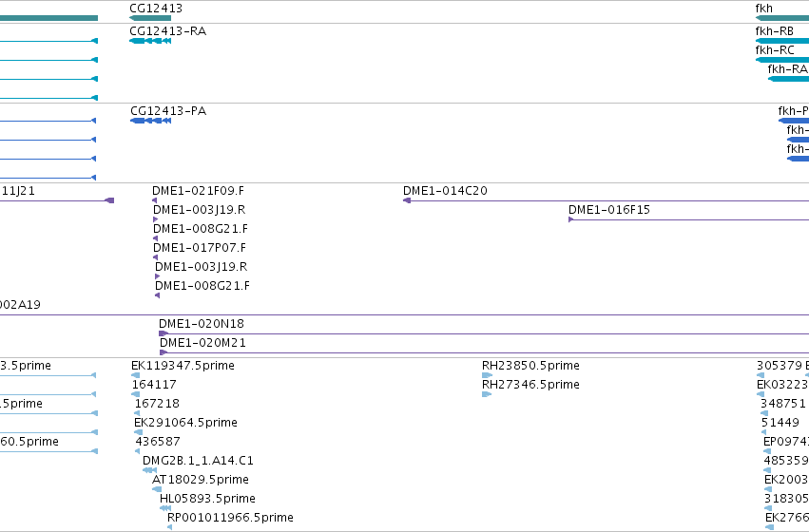The height and width of the screenshot is (532, 809).
Task: Click the 167218 EST label
Action: [157, 404]
